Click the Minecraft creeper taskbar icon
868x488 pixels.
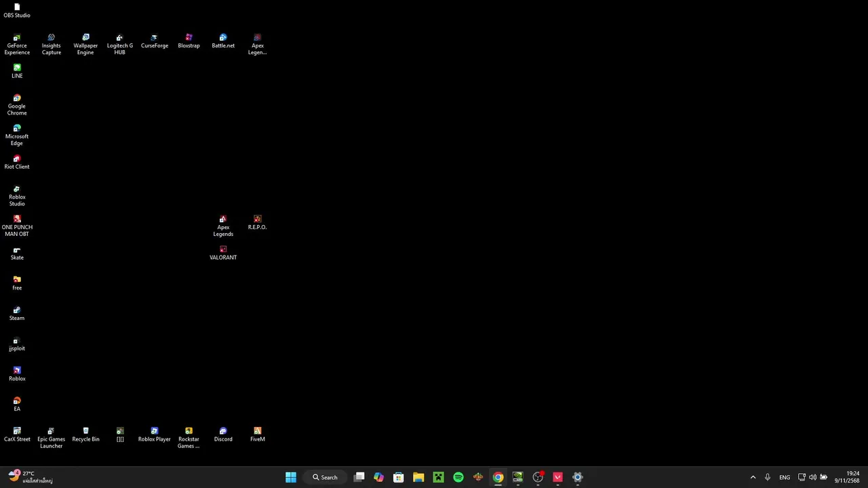(x=438, y=477)
